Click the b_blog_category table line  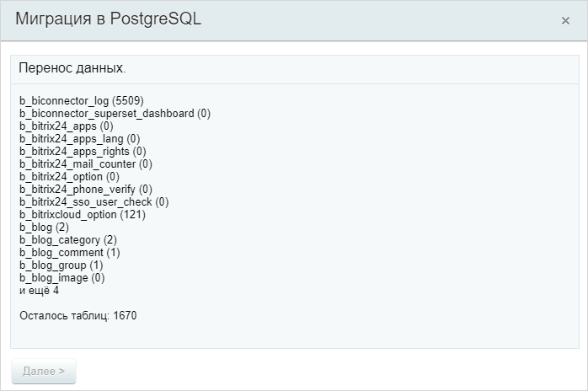68,240
